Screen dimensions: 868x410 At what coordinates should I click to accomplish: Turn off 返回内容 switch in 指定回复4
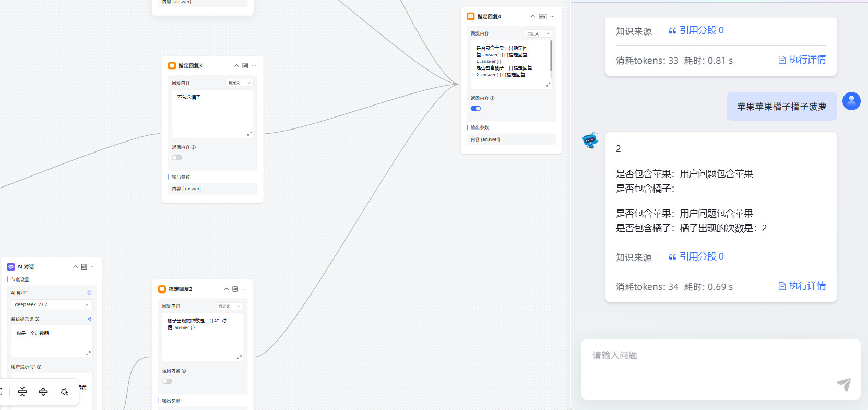(475, 109)
